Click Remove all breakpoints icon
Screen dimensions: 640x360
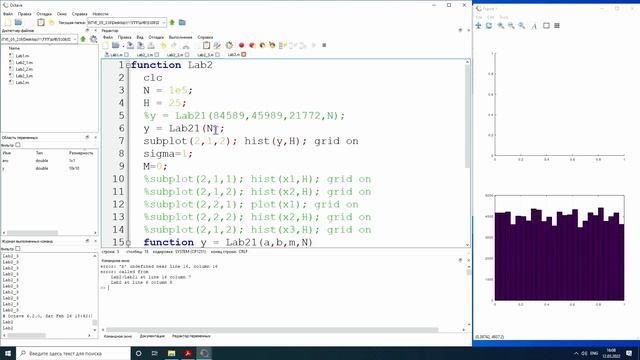tap(272, 45)
